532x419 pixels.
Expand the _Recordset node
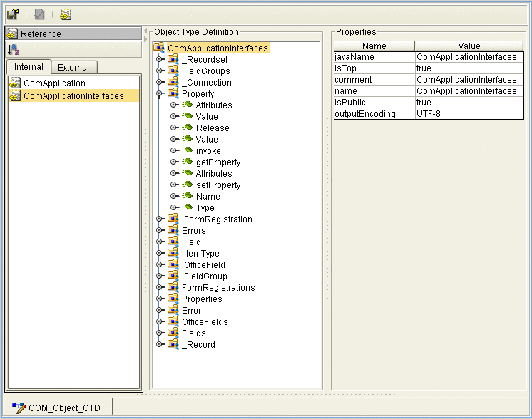click(x=159, y=59)
